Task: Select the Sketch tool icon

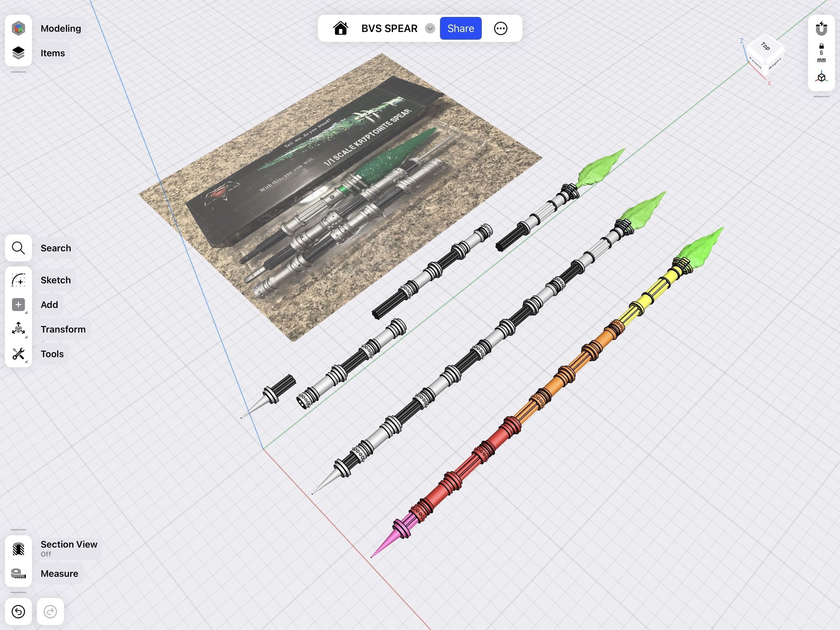Action: (18, 280)
